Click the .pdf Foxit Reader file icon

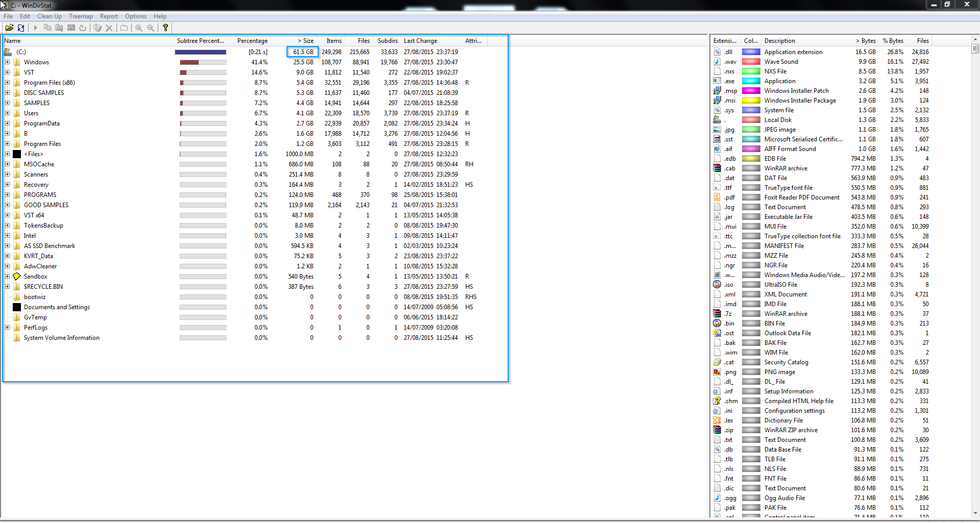tap(717, 197)
